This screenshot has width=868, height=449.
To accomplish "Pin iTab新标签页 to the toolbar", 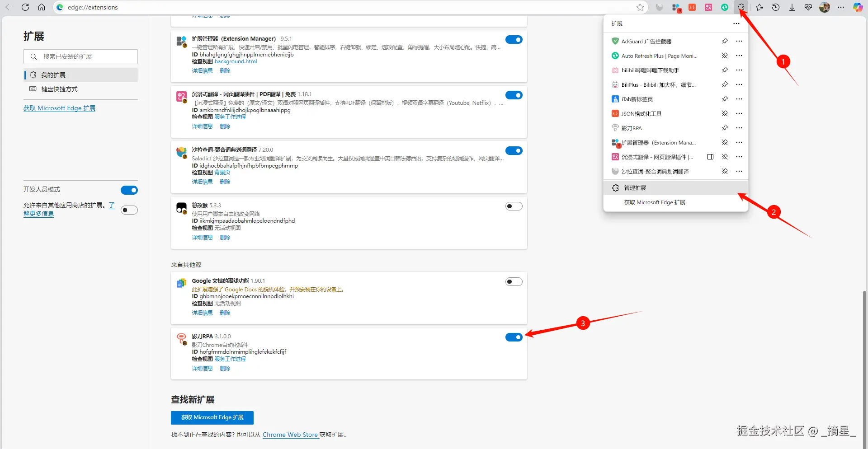I will pyautogui.click(x=725, y=99).
